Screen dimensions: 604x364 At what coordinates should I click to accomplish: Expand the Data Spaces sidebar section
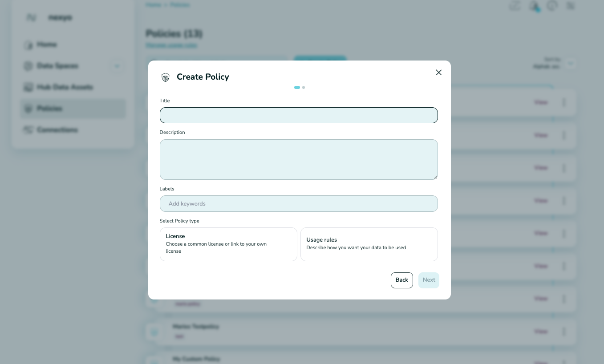(x=117, y=66)
